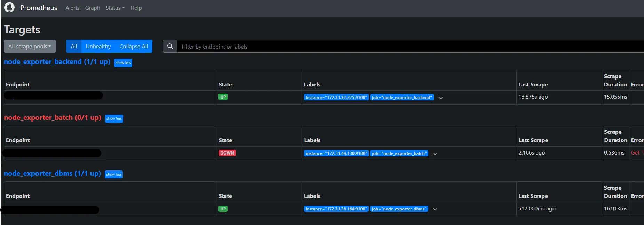Click node_exporter_batch (0/1 up) heading

point(53,117)
